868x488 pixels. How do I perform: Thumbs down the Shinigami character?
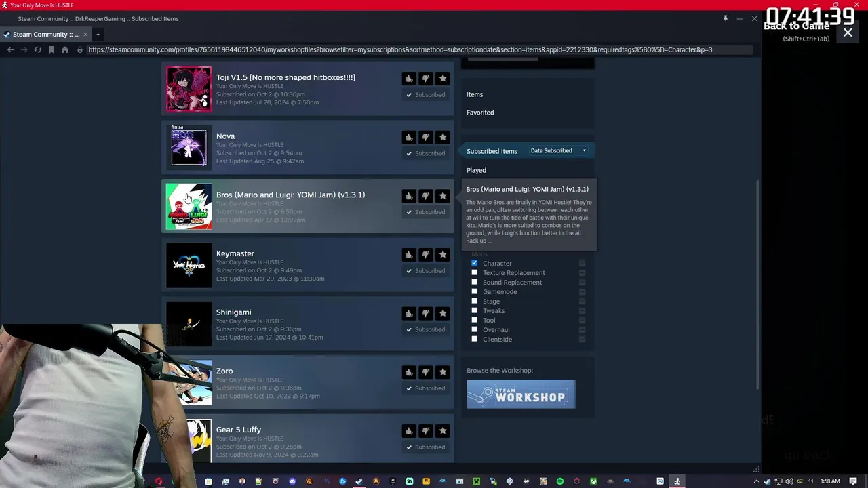426,313
